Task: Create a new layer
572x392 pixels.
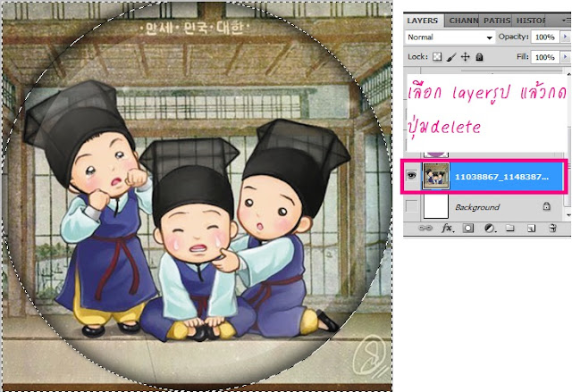Action: [531, 228]
